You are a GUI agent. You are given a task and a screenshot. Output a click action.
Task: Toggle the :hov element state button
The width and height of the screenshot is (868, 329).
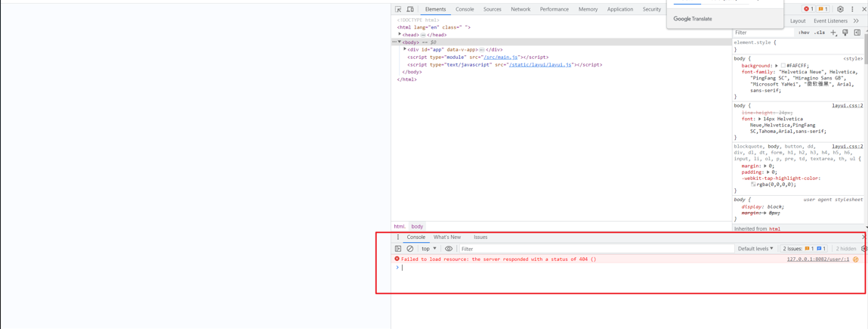(x=803, y=33)
